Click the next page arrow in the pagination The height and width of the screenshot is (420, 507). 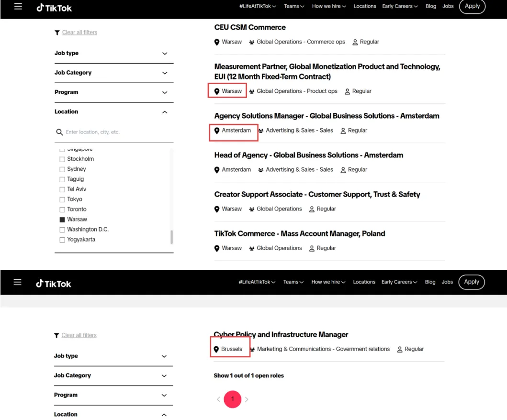coord(247,399)
